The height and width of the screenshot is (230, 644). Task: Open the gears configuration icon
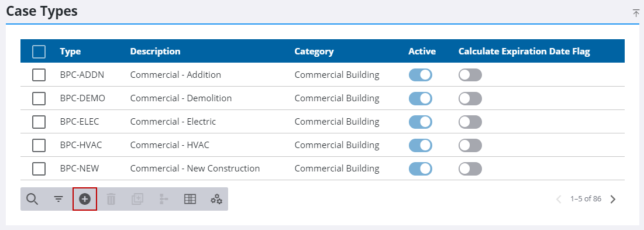[x=216, y=199]
